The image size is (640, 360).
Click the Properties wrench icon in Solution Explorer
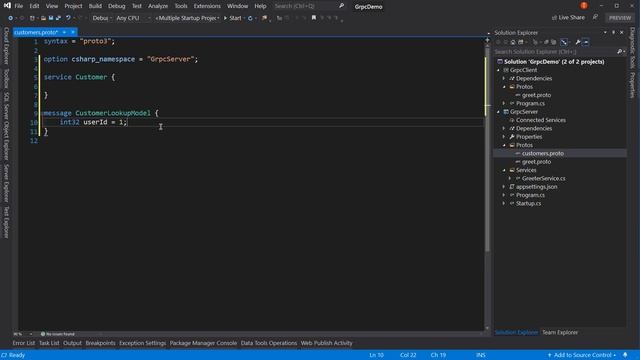point(578,42)
